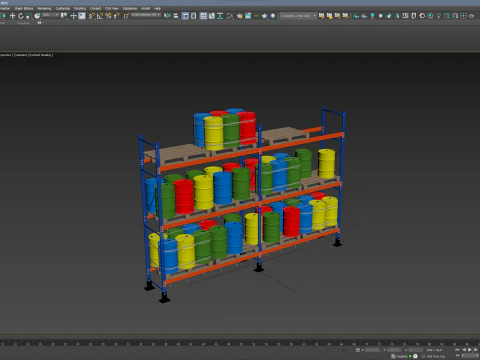Open the Rendered Frame Window

pyautogui.click(x=248, y=16)
